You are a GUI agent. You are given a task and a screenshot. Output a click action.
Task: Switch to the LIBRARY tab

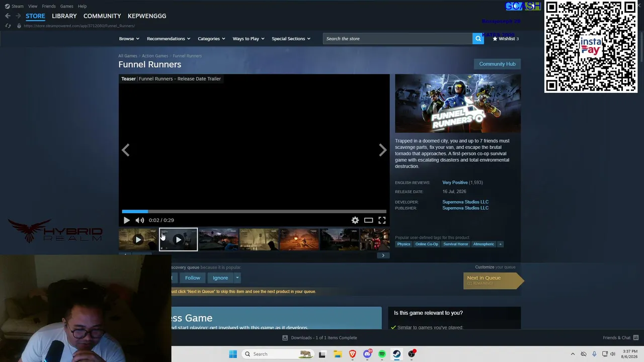pyautogui.click(x=64, y=16)
